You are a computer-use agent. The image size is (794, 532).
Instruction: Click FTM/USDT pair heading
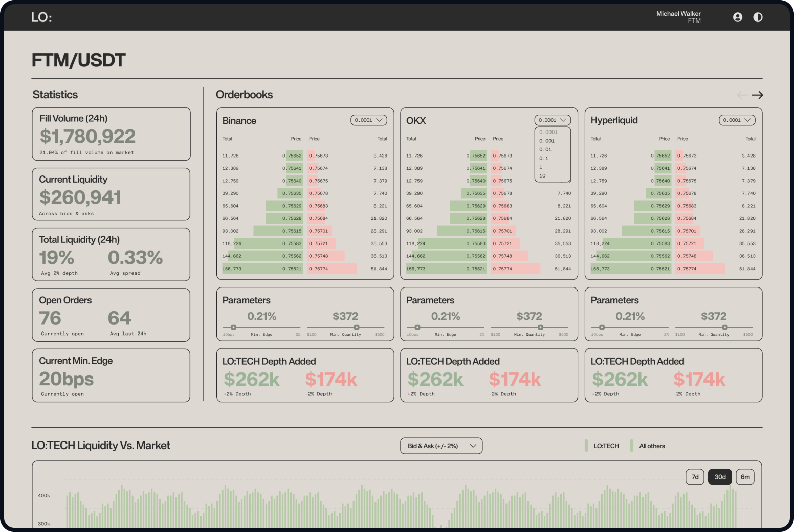click(x=78, y=60)
